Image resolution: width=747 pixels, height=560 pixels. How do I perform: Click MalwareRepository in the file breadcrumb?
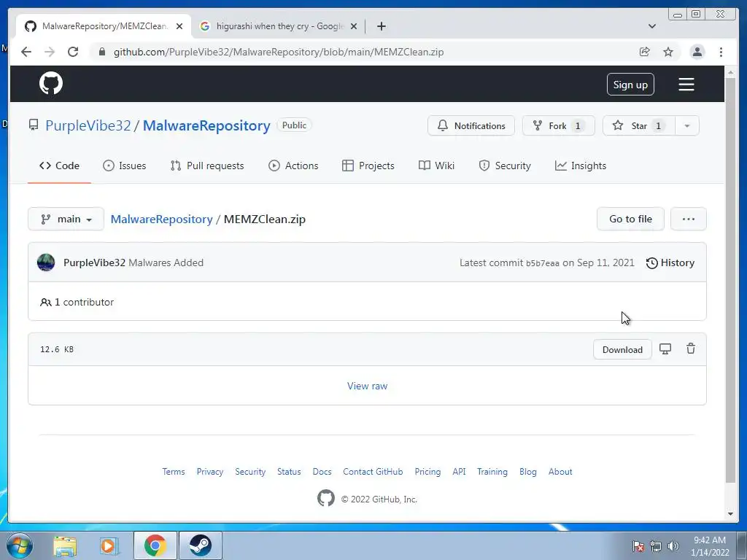[x=161, y=219]
